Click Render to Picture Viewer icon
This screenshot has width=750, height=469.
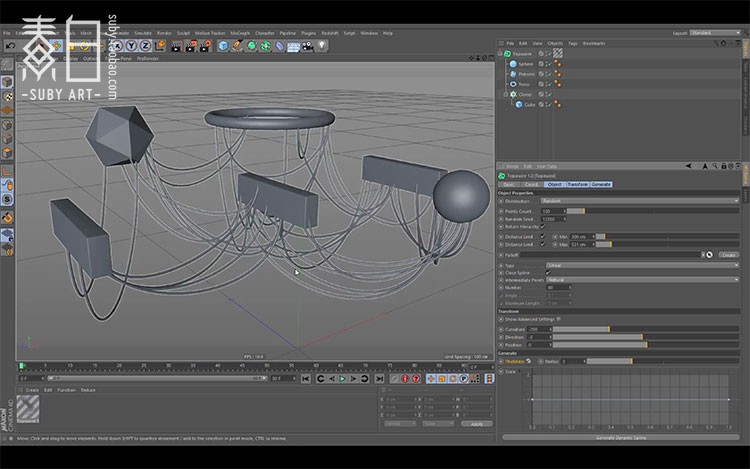point(190,46)
